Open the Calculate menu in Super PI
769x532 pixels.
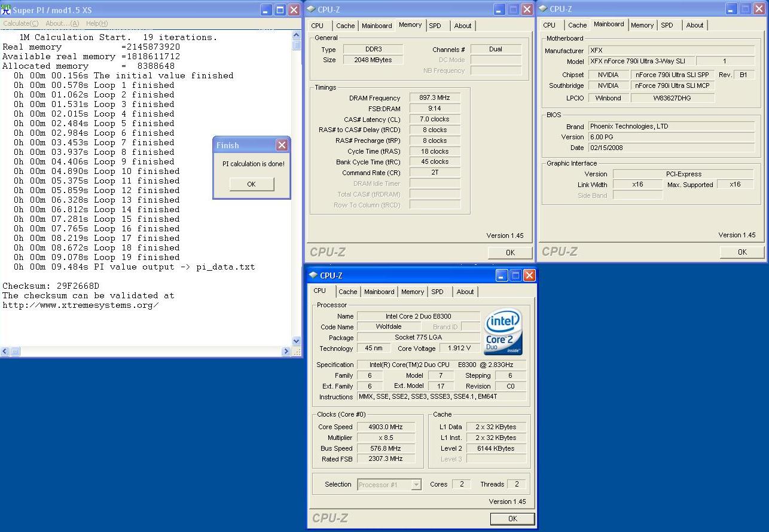pyautogui.click(x=20, y=23)
